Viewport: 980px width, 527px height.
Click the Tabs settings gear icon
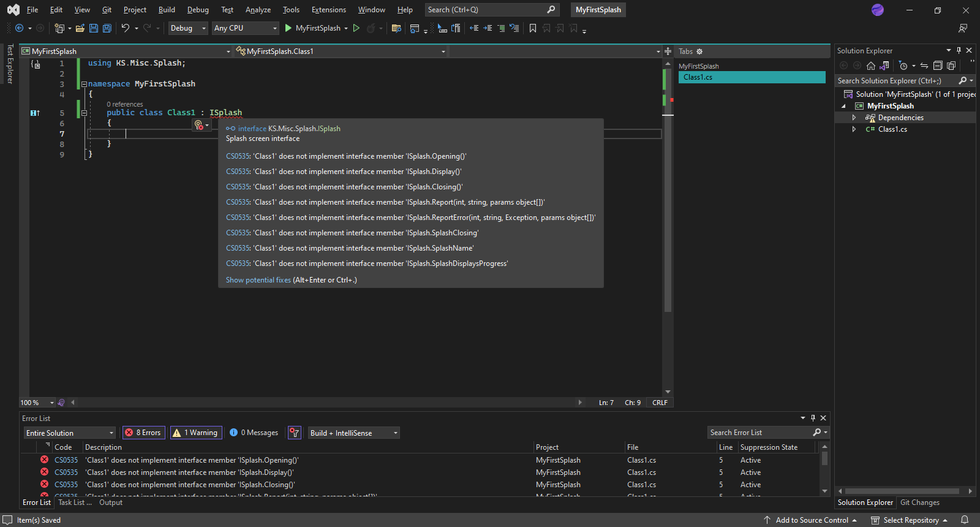[699, 51]
